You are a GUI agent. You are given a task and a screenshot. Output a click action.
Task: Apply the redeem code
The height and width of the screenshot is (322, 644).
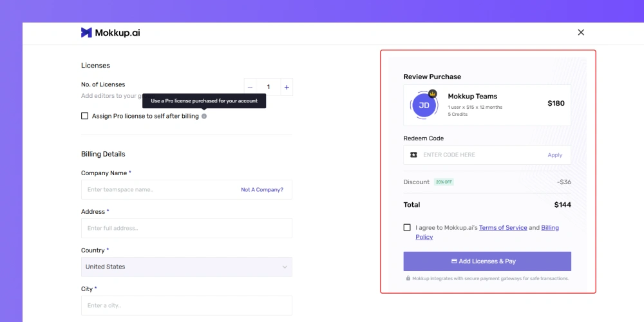click(x=555, y=155)
